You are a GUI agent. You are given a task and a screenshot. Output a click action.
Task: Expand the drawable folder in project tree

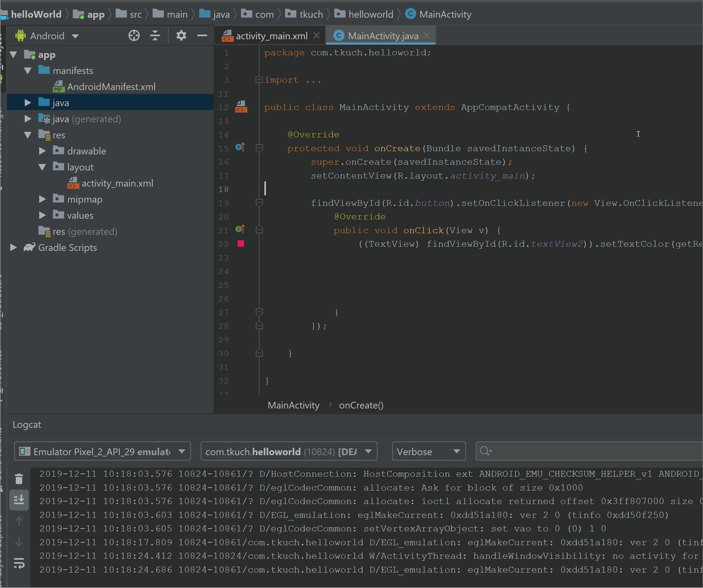point(42,151)
